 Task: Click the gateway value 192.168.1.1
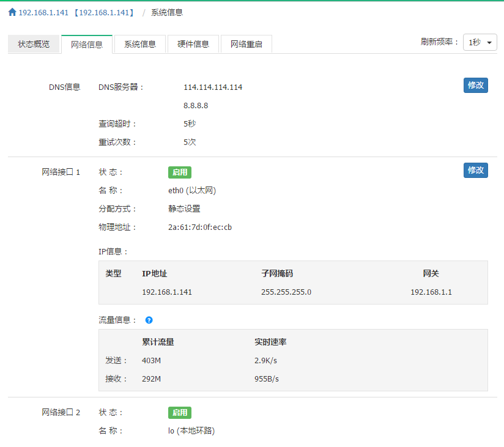(x=431, y=292)
